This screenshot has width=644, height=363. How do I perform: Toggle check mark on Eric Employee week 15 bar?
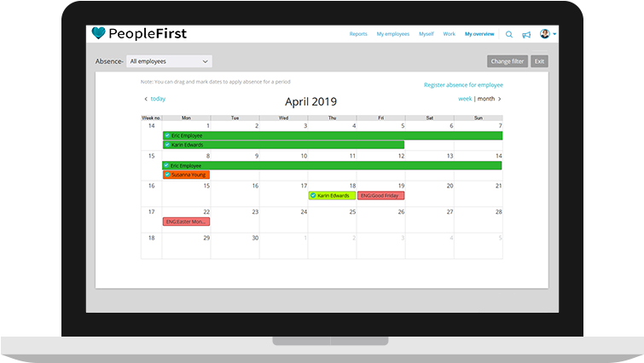167,165
